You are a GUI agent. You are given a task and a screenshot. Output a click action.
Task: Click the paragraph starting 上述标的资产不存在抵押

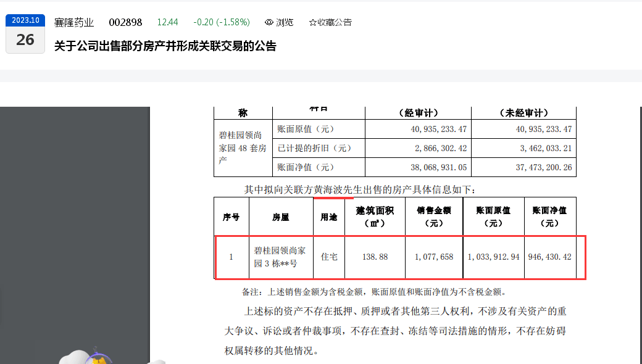395,331
